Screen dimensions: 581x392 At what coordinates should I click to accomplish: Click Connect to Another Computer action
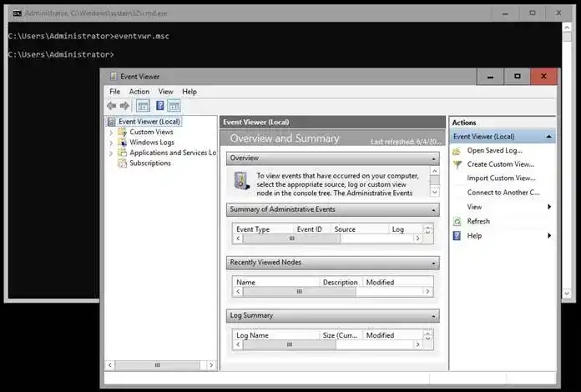click(x=503, y=193)
